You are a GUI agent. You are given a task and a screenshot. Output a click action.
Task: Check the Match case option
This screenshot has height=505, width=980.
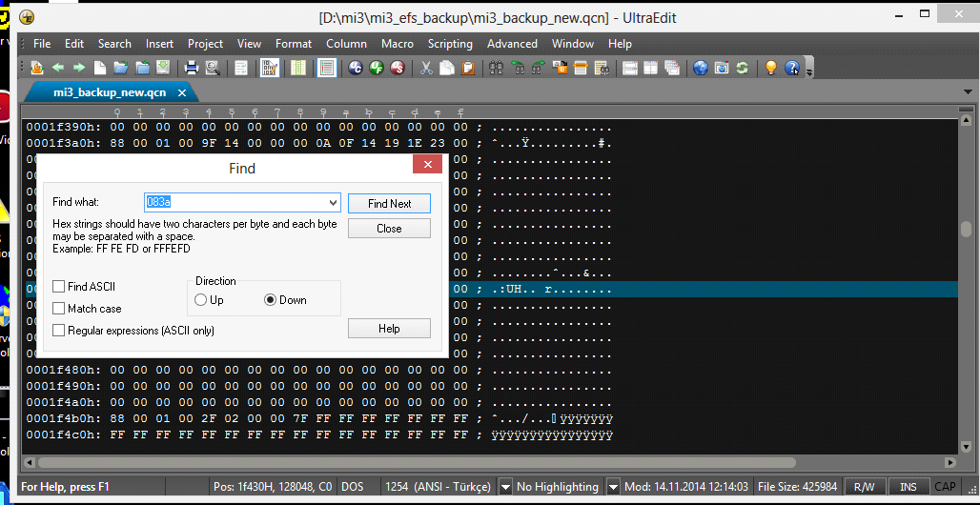click(59, 309)
